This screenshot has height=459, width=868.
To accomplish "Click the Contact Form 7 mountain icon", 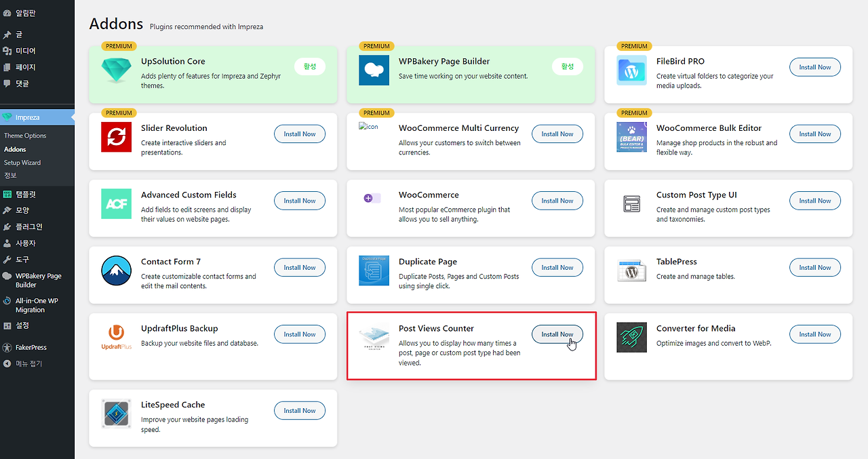I will point(116,271).
